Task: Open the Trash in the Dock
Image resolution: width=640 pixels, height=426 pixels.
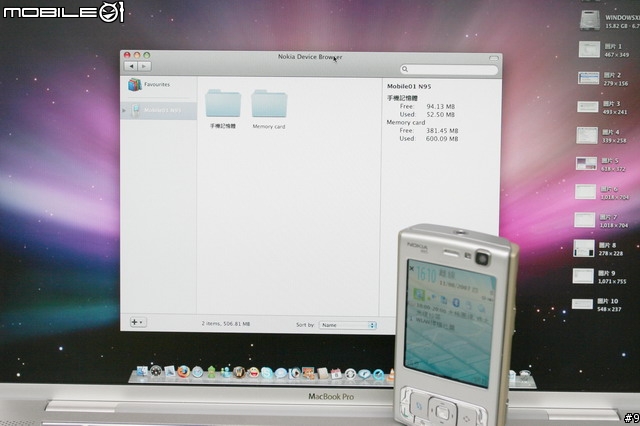Action: coord(525,375)
